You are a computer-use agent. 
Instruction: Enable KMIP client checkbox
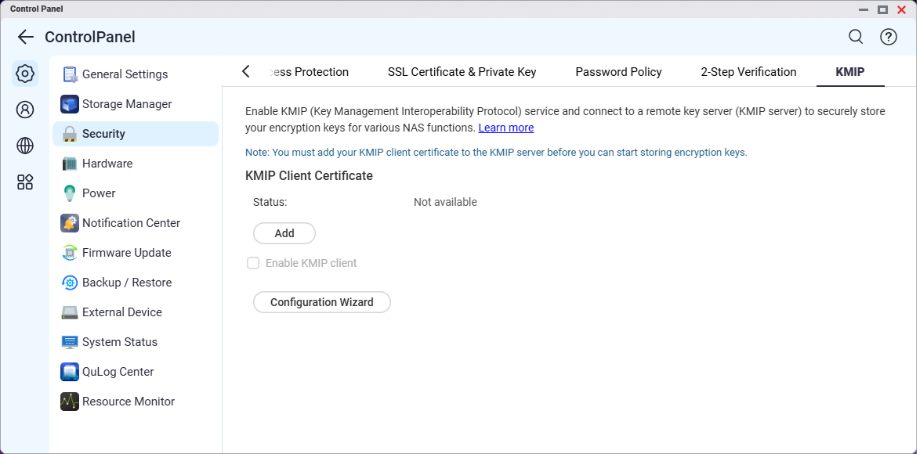[x=253, y=263]
